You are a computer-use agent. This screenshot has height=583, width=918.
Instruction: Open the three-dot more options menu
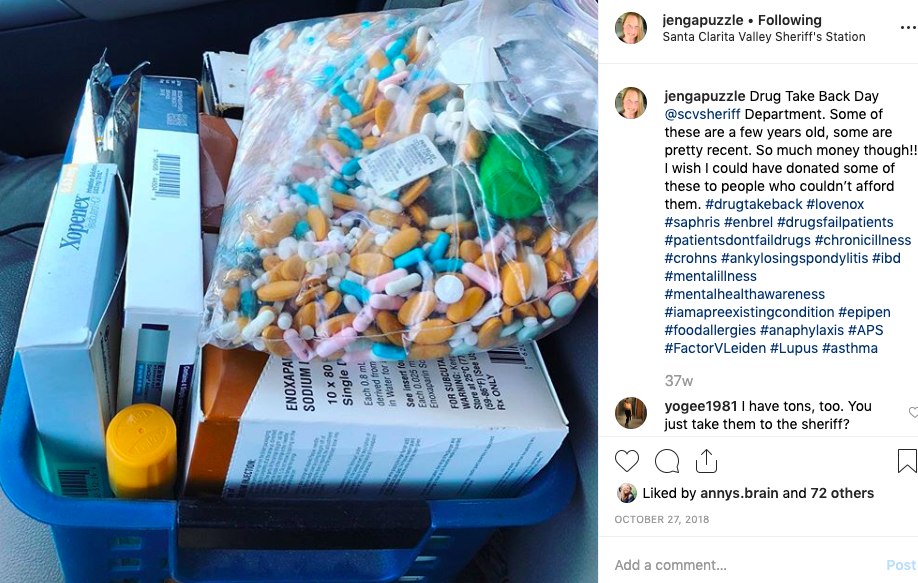point(909,28)
